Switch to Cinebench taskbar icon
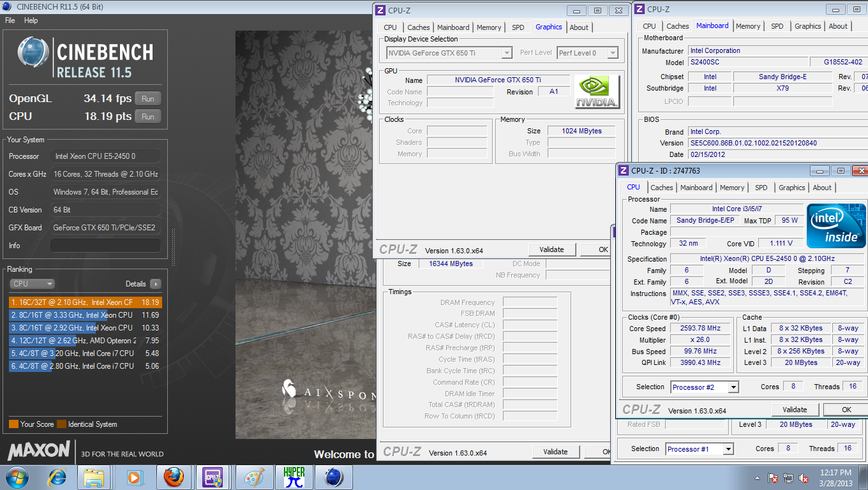 coord(334,477)
